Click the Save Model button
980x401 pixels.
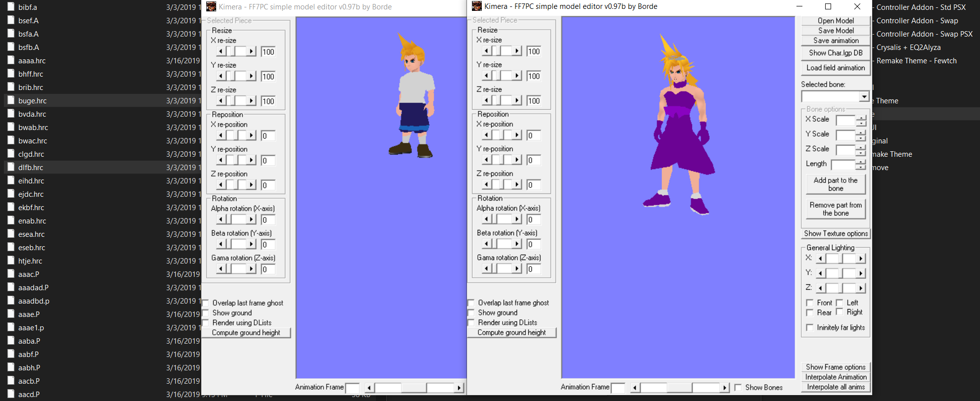836,31
